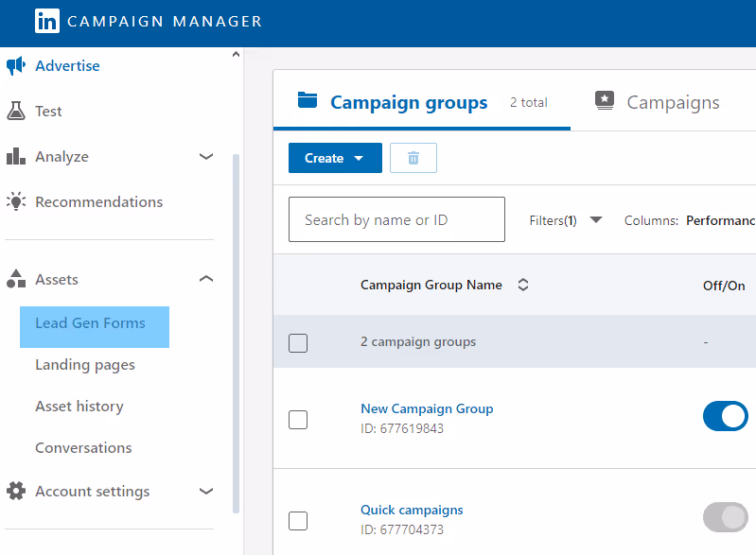Image resolution: width=756 pixels, height=555 pixels.
Task: Click the Campaign groups folder icon
Action: coord(308,99)
